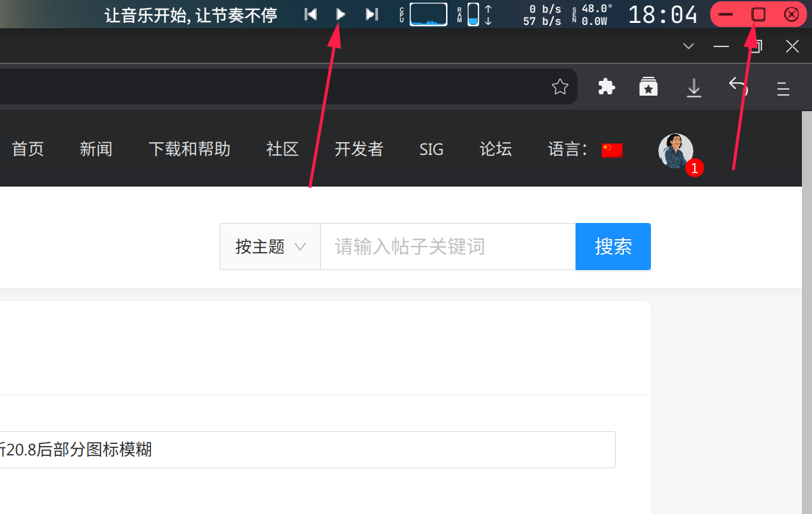Open the CPU usage graph monitor

click(x=428, y=14)
